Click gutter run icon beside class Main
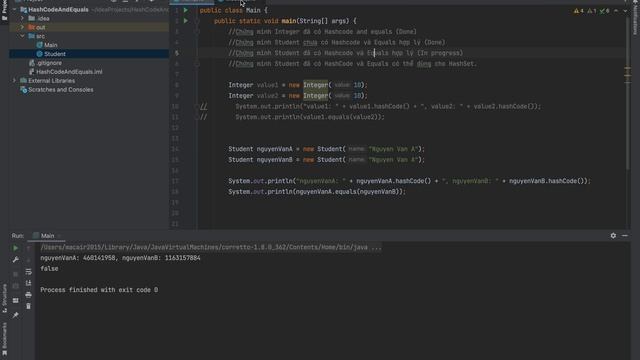The width and height of the screenshot is (640, 360). coord(186,10)
